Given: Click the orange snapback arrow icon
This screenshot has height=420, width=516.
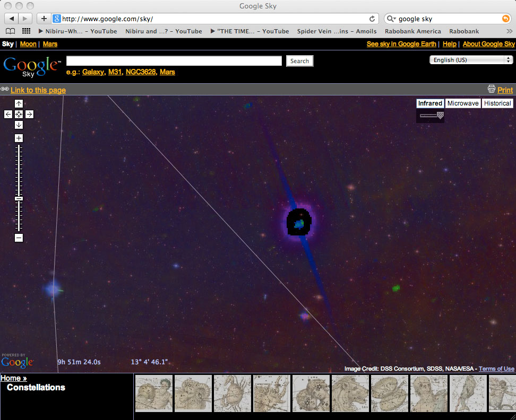Looking at the screenshot, I should click(506, 19).
